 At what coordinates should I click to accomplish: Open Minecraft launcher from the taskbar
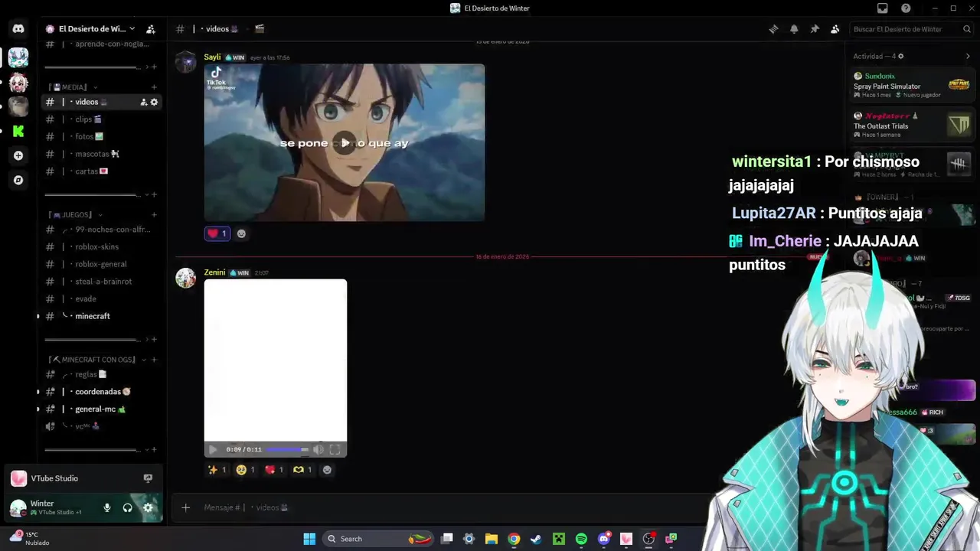[559, 539]
